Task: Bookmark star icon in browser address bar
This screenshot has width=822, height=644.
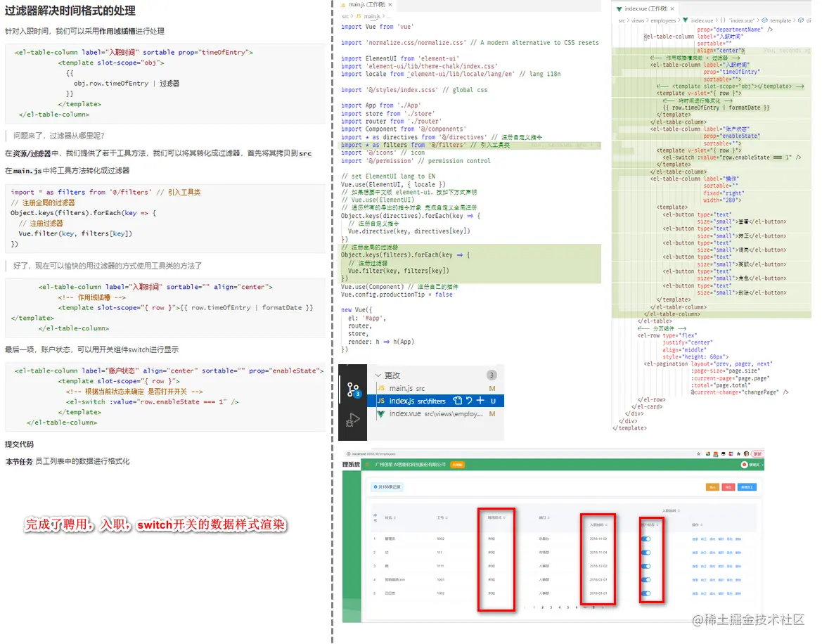Action: tap(698, 453)
